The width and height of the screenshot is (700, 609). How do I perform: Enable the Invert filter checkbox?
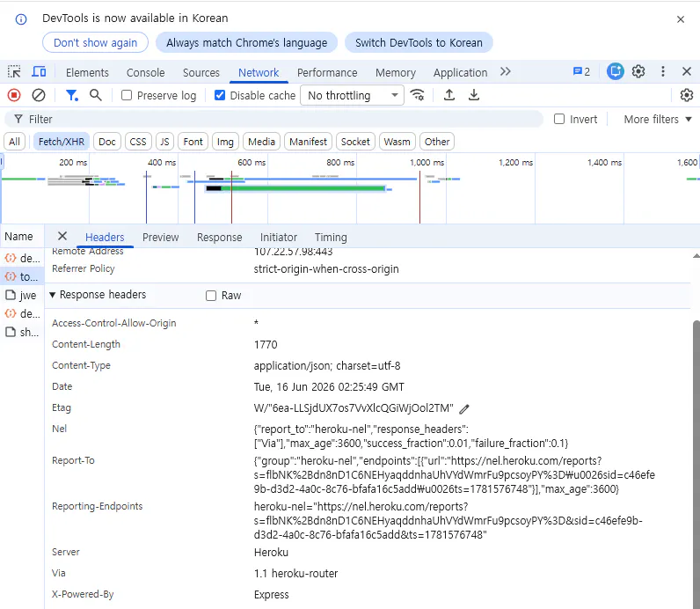pos(559,119)
